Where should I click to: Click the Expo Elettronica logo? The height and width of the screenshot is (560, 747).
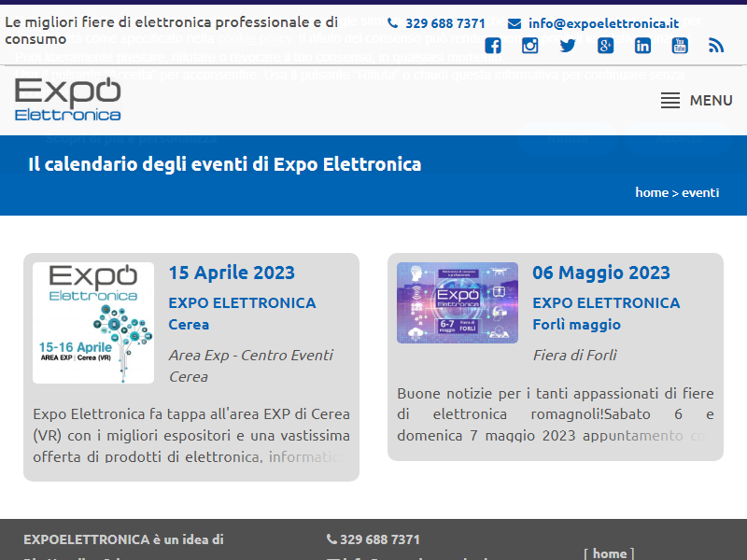[67, 99]
